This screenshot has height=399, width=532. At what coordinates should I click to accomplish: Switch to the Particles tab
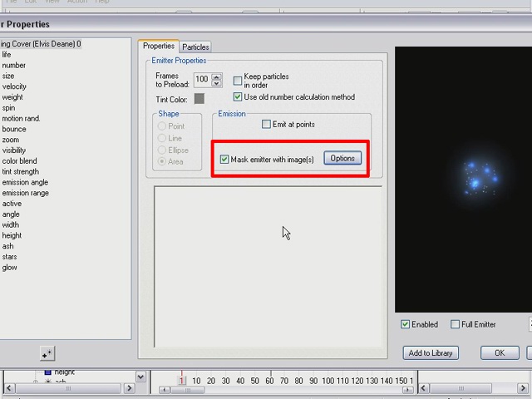195,47
